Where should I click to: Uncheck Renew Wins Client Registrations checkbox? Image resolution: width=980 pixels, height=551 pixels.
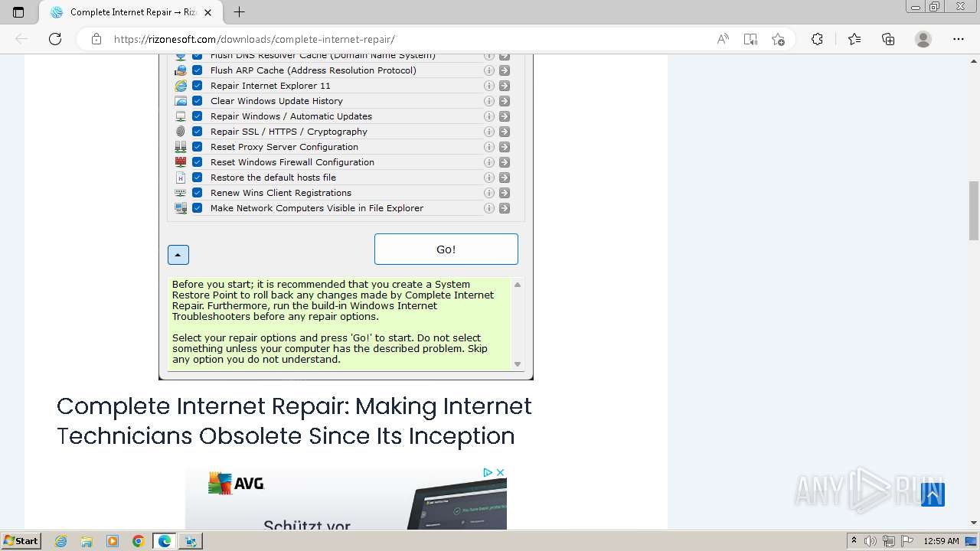click(197, 193)
